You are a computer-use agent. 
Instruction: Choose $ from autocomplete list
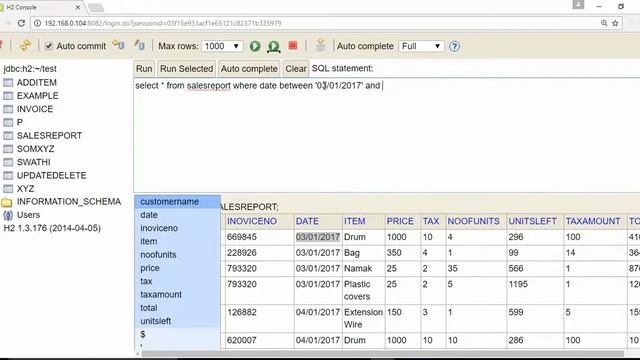click(177, 334)
